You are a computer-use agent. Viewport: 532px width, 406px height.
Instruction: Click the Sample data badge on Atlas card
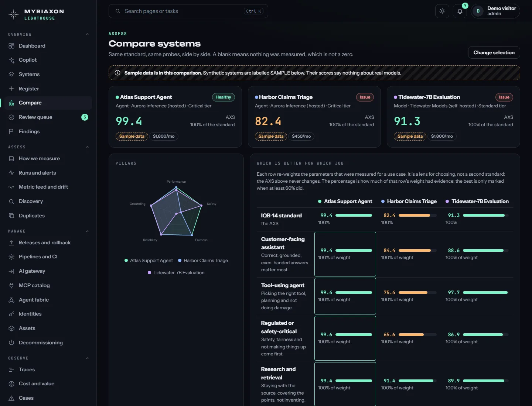click(x=132, y=137)
